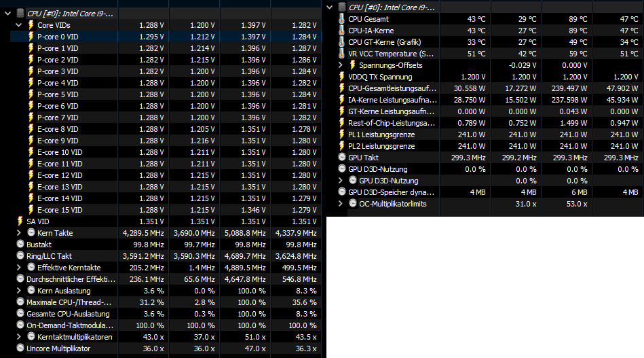This screenshot has height=358, width=644.
Task: Click the lightning icon of P-core 3 VID
Action: coord(31,71)
